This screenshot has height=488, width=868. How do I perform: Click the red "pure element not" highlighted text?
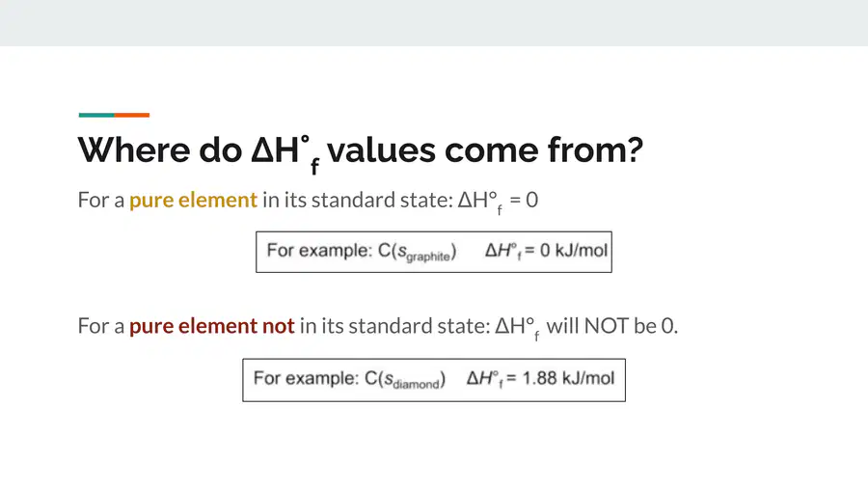(x=211, y=326)
